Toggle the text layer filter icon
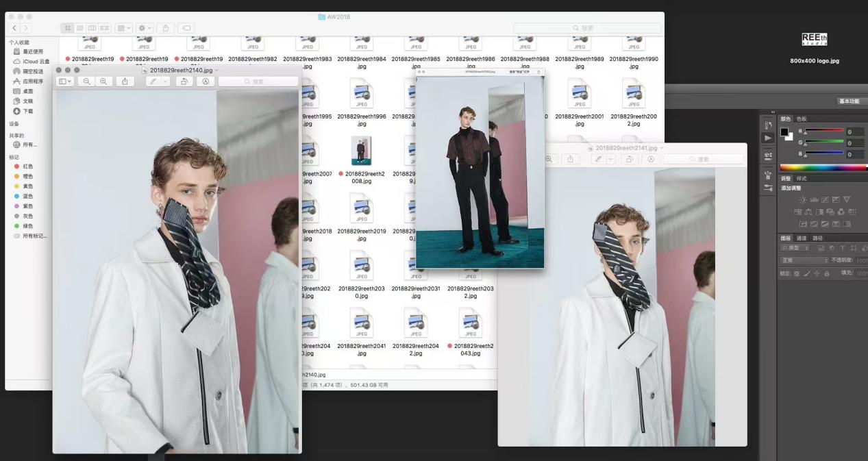This screenshot has width=868, height=461. point(843,248)
